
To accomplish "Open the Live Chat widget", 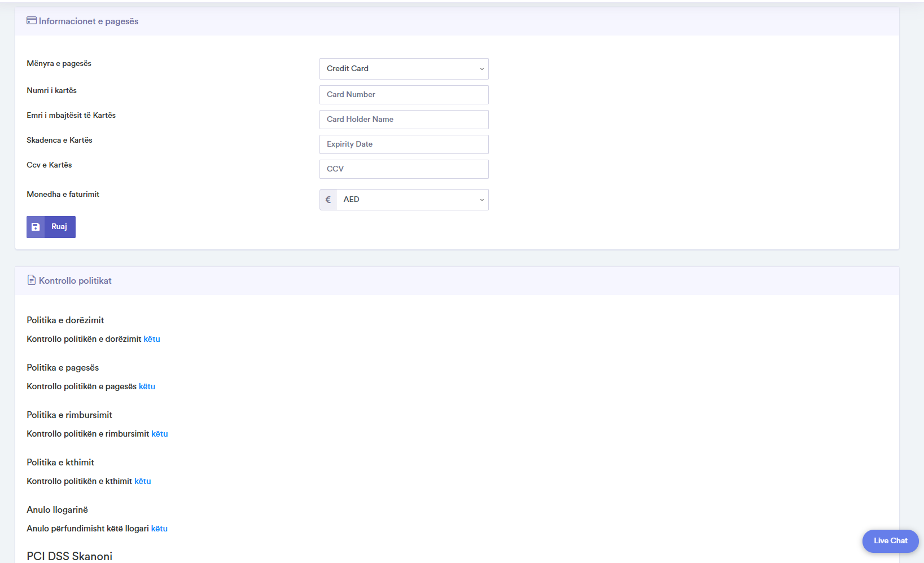I will (x=890, y=541).
